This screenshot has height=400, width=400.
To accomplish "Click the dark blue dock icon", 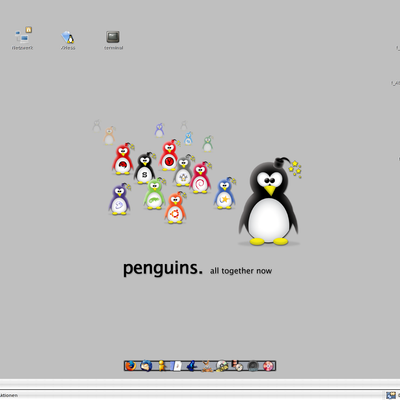I will (x=192, y=366).
